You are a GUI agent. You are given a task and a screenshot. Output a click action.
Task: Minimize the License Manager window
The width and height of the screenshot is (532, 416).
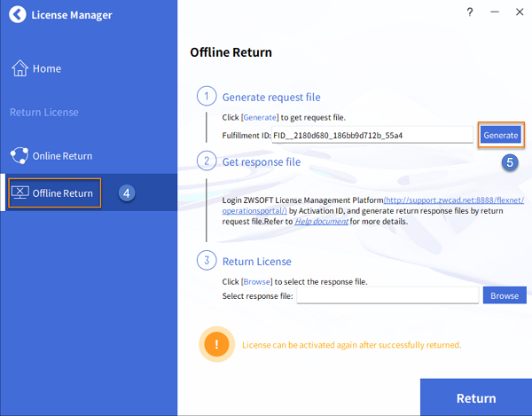(x=495, y=12)
